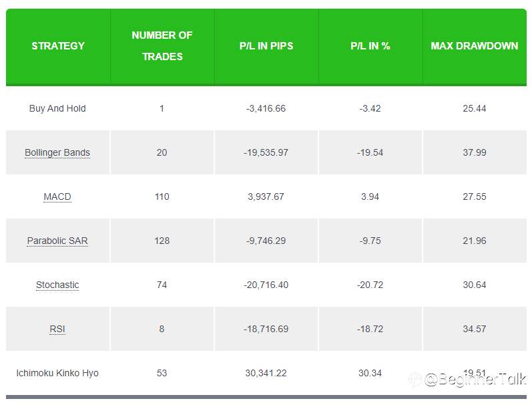Click the Buy And Hold cell
532x405 pixels.
coord(57,108)
